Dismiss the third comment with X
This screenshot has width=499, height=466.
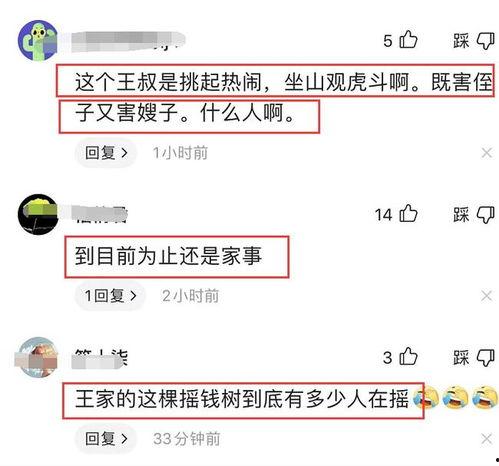pos(487,439)
